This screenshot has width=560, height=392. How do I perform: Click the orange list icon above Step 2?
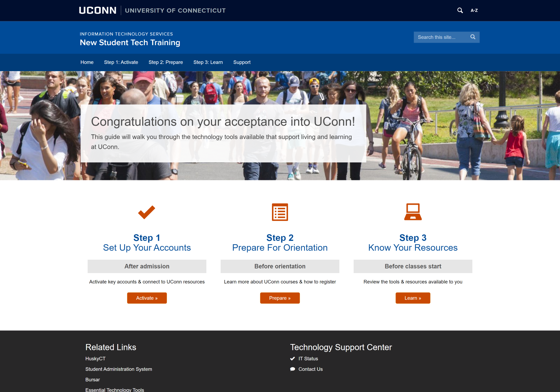coord(280,212)
